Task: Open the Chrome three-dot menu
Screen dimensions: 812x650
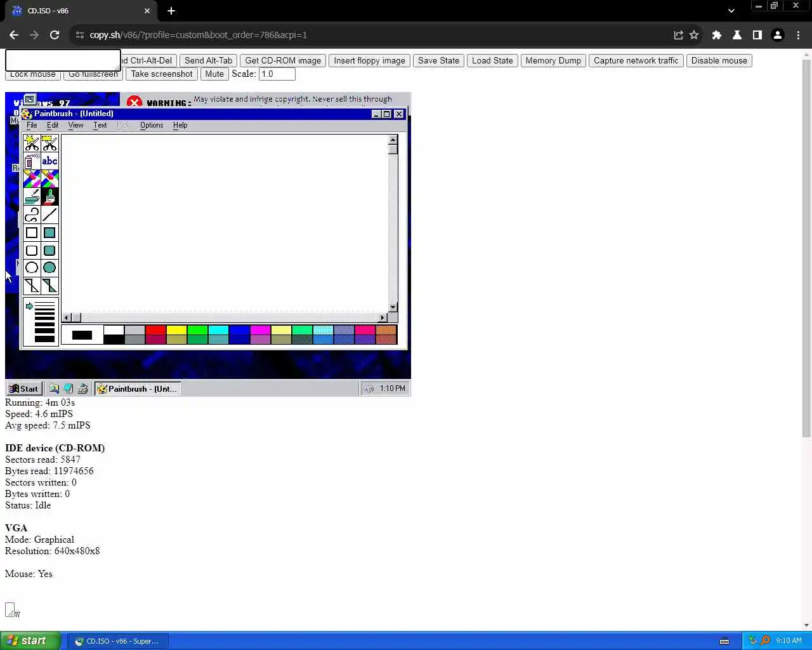Action: pos(798,35)
